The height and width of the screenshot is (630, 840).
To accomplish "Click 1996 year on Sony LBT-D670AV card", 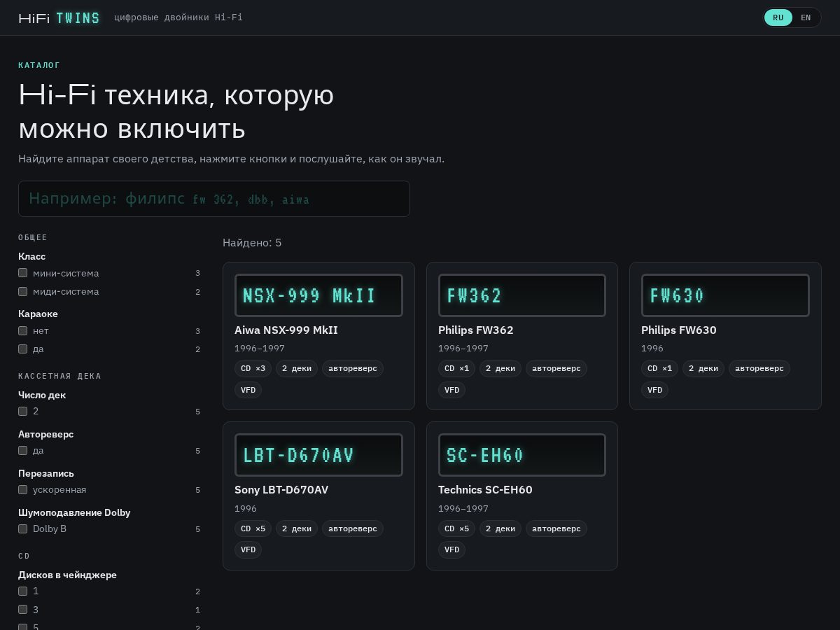I will (246, 508).
